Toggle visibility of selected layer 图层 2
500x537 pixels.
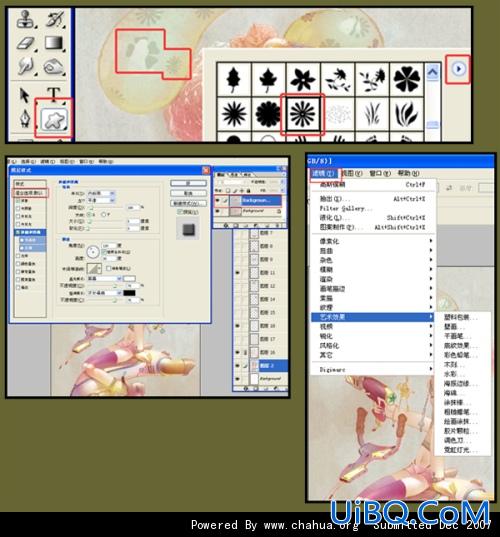[x=237, y=365]
